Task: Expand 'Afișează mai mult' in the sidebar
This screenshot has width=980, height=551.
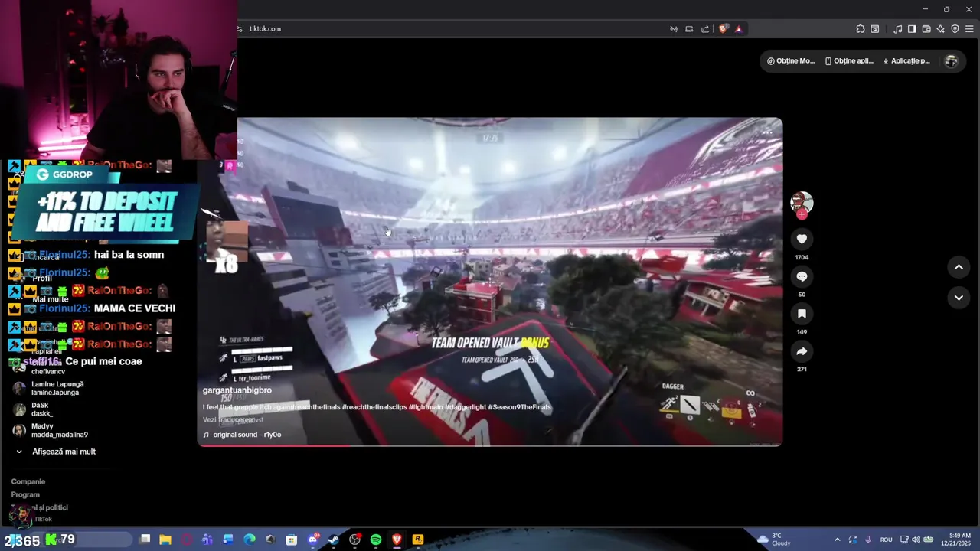Action: [x=56, y=452]
